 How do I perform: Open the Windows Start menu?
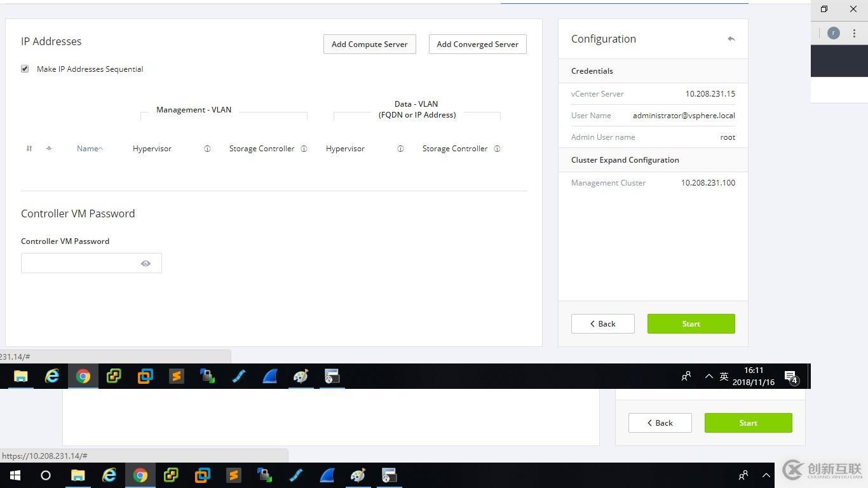(x=15, y=475)
